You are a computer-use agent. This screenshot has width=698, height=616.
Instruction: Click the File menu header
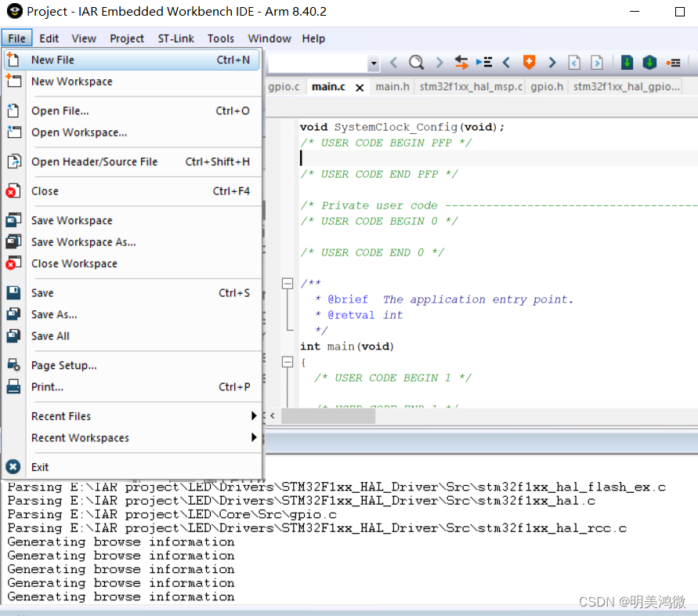pyautogui.click(x=17, y=38)
